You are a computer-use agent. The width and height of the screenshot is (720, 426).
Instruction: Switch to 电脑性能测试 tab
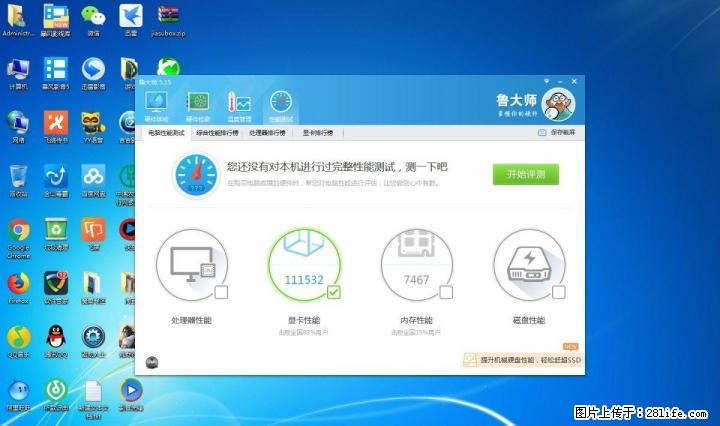tap(166, 133)
